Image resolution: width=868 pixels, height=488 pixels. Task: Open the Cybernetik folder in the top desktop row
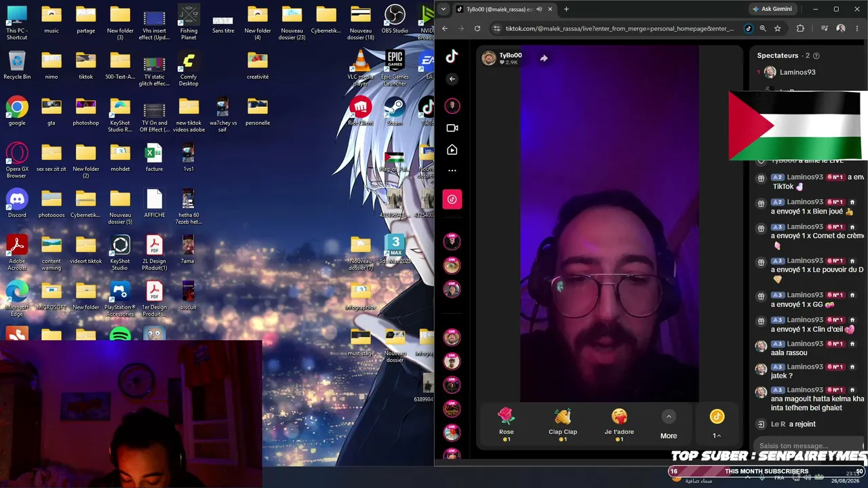[326, 19]
